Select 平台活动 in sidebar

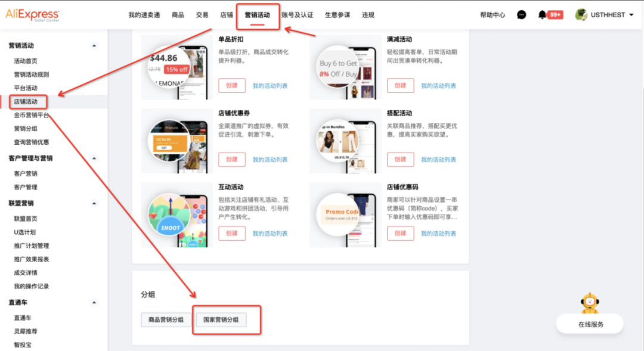26,88
